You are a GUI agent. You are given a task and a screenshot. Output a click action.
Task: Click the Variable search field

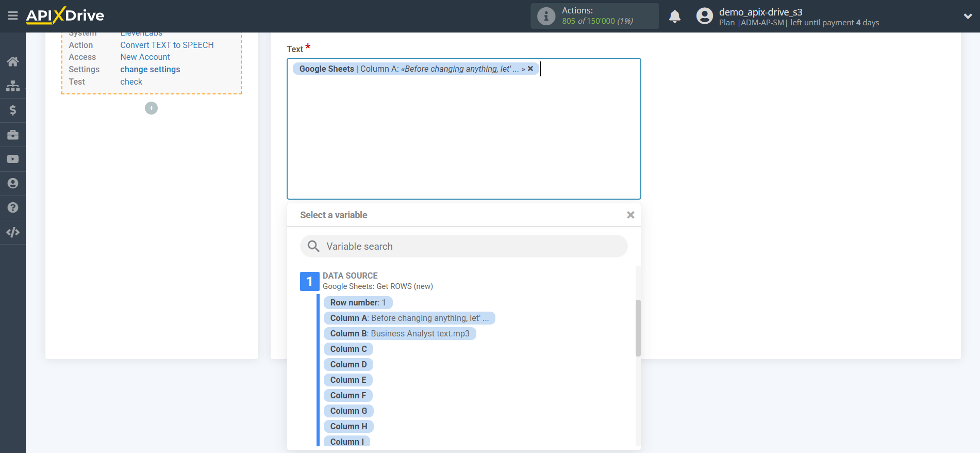click(463, 246)
